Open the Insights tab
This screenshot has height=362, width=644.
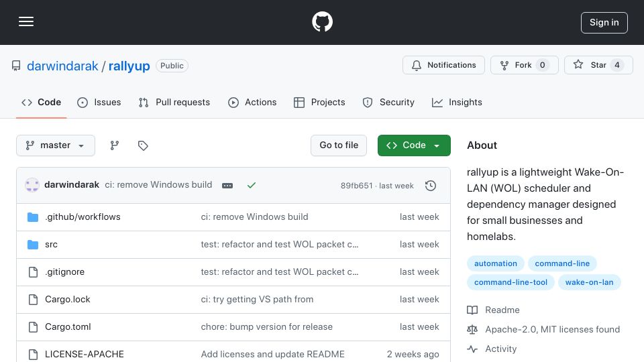(457, 102)
